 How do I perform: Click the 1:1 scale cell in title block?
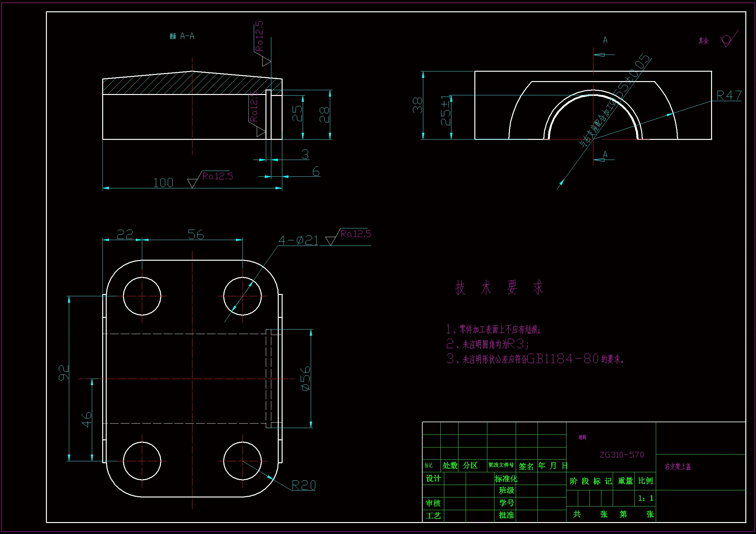(x=645, y=498)
